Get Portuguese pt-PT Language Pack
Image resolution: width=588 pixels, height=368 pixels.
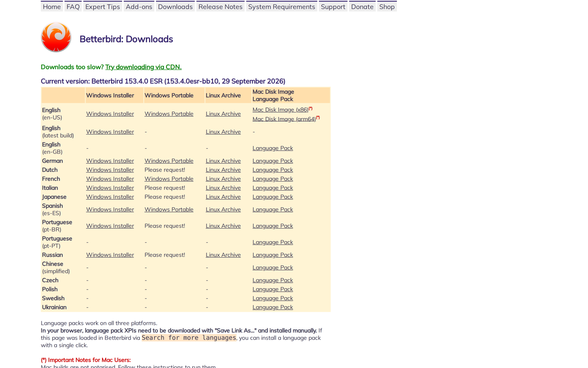[273, 242]
